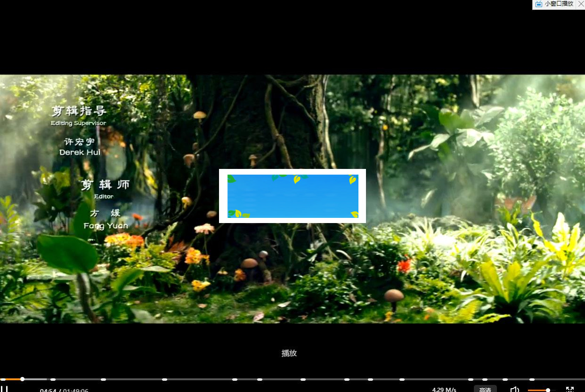
Task: Click the 4.29 M/s download speed indicator
Action: point(444,390)
